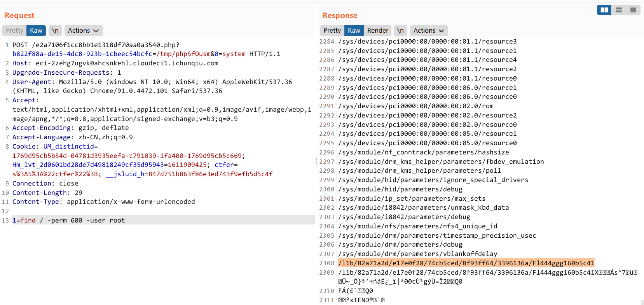Click response line /sys/devices/pci0000:00/0000:00:02.0/rom
This screenshot has height=305, width=644.
pos(416,106)
